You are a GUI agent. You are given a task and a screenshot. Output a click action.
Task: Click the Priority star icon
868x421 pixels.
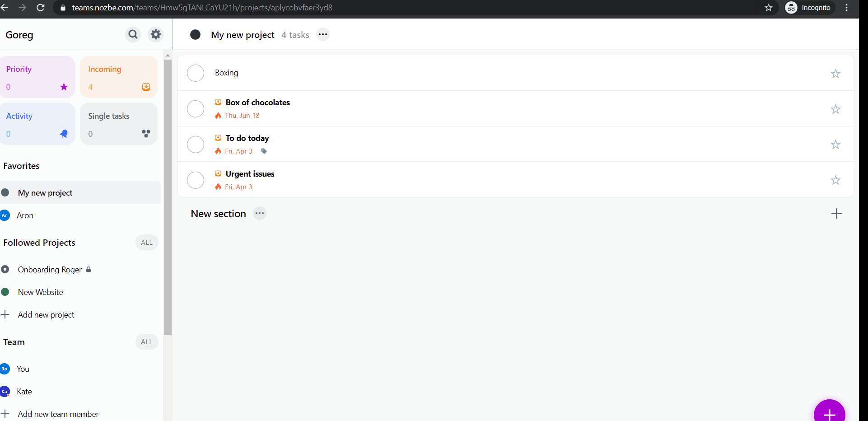[x=64, y=87]
